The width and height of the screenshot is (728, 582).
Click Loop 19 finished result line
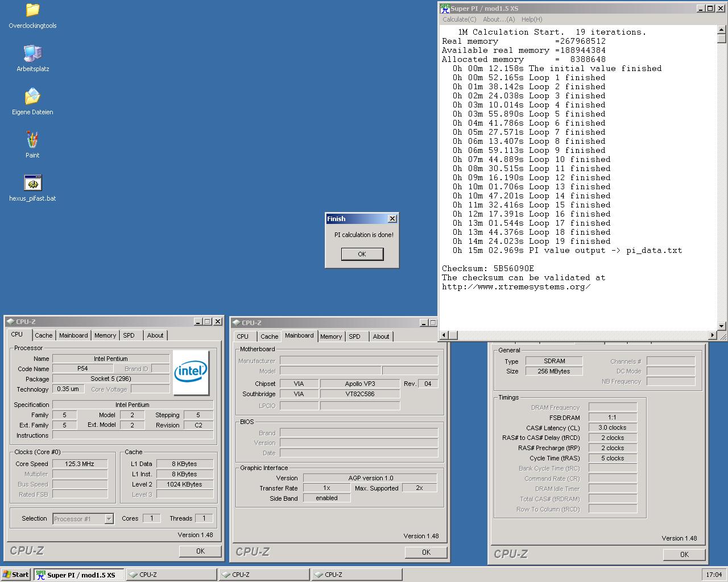pos(529,241)
